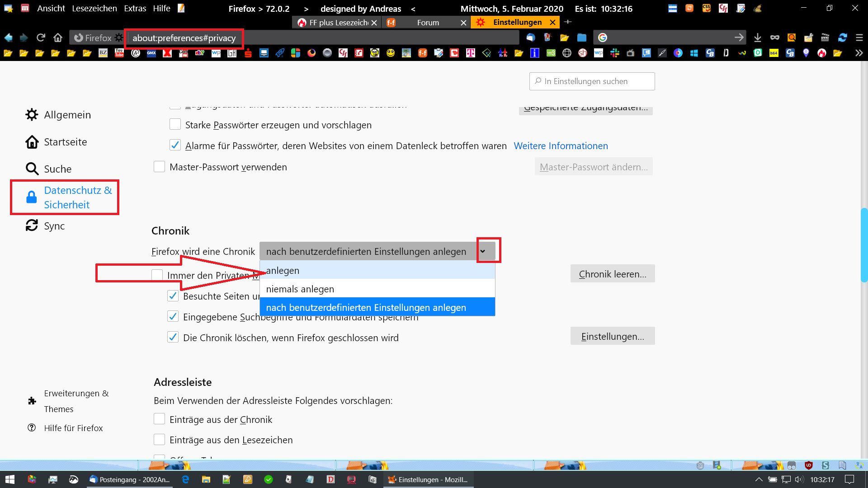
Task: Open Windows Start menu
Action: 10,479
